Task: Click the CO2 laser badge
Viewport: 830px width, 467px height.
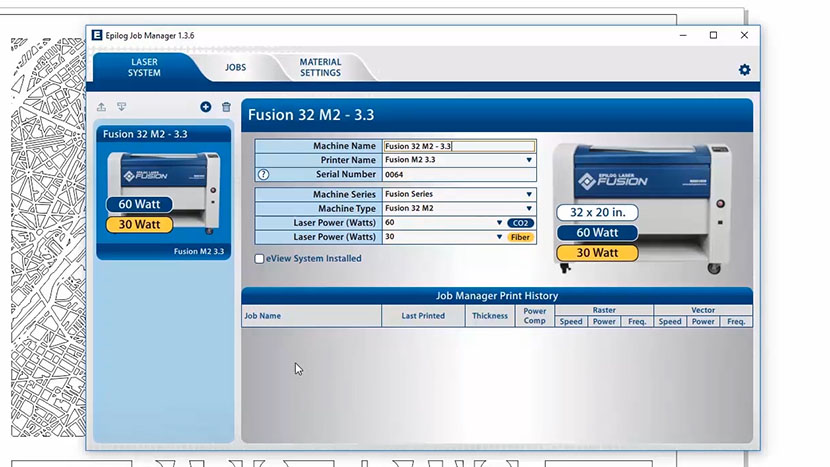Action: [x=520, y=223]
